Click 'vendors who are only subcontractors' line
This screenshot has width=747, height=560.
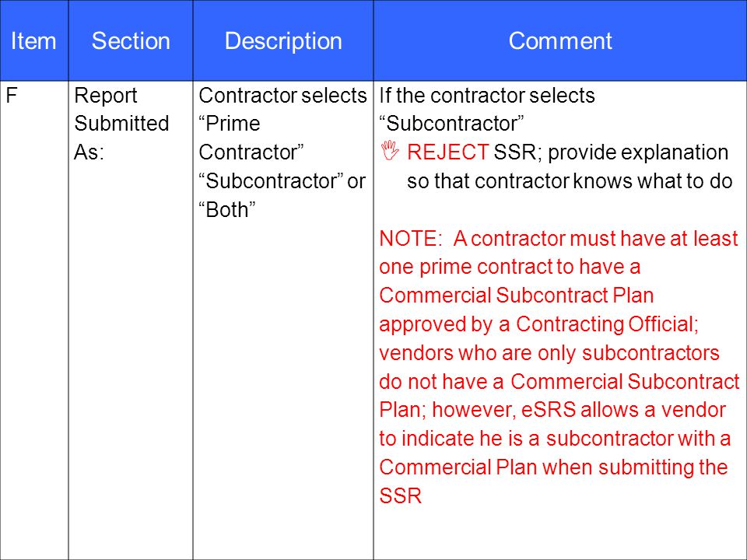pyautogui.click(x=549, y=353)
